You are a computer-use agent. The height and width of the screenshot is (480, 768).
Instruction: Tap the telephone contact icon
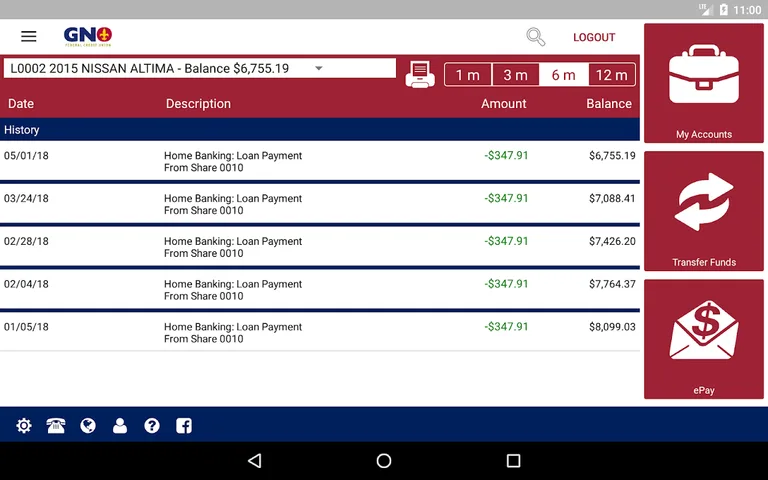tap(56, 426)
